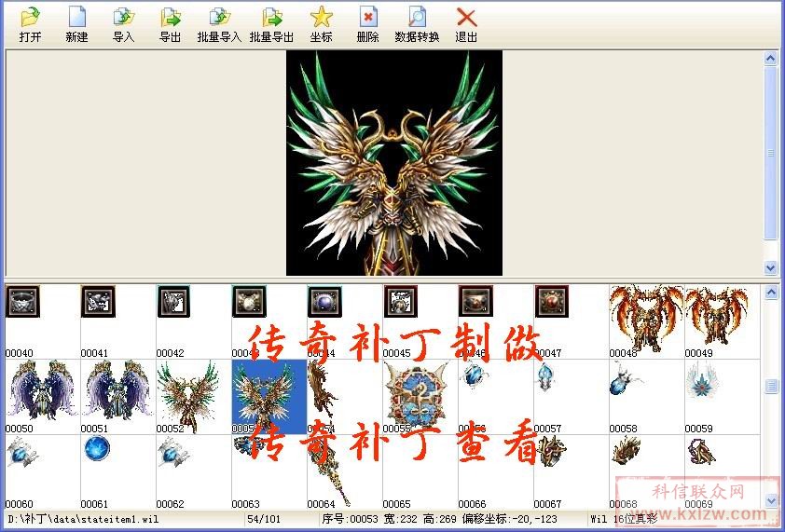Select thumbnail 00064 long staff
785x532 pixels.
(x=327, y=471)
